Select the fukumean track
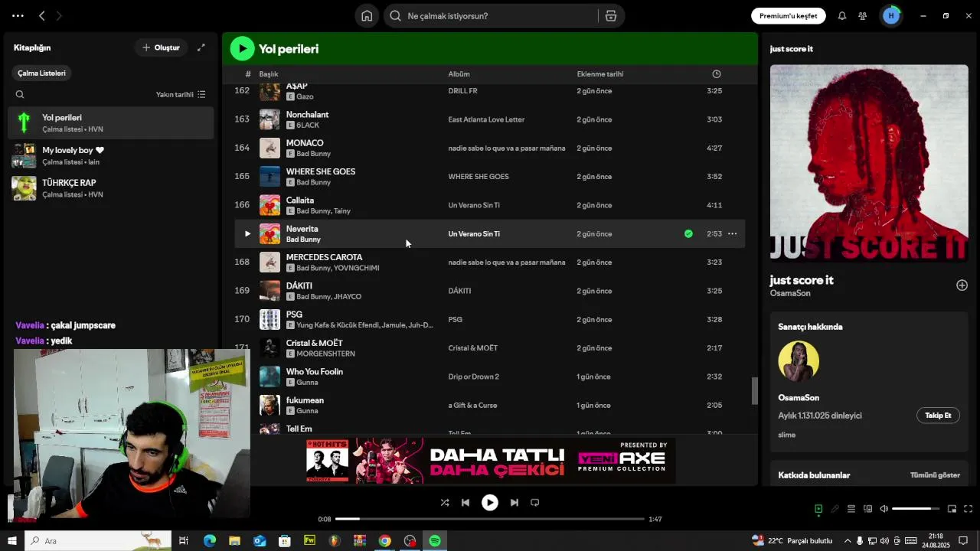The height and width of the screenshot is (551, 980). point(305,400)
